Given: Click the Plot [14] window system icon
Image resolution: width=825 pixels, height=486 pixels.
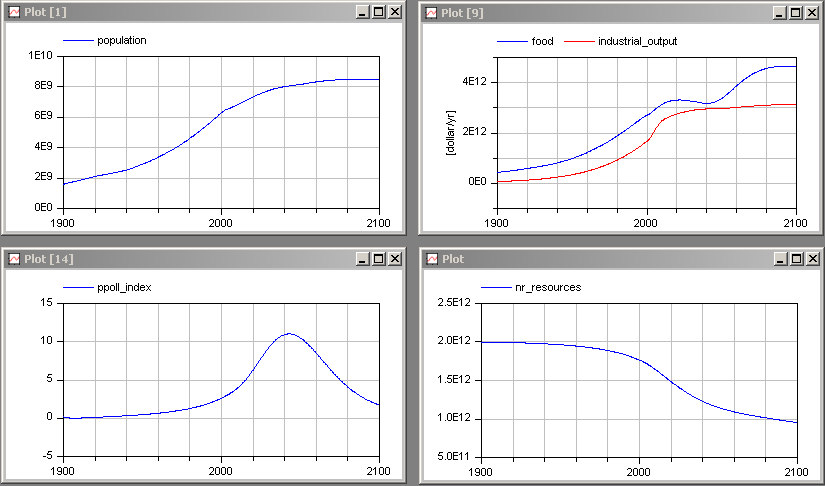Looking at the screenshot, I should (15, 259).
